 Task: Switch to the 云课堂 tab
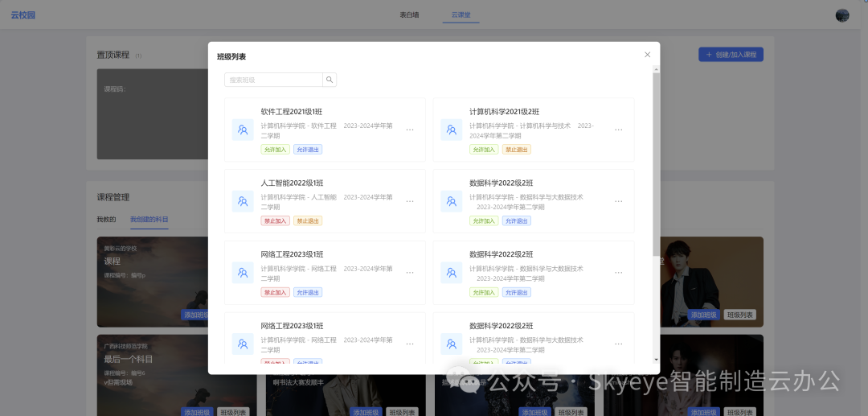(x=461, y=15)
